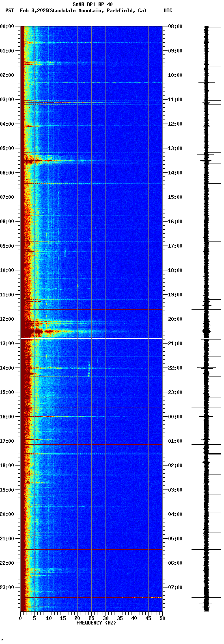This screenshot has height=644, width=224.
Task: Click the white data gap line before 13:00
Action: pyautogui.click(x=91, y=339)
